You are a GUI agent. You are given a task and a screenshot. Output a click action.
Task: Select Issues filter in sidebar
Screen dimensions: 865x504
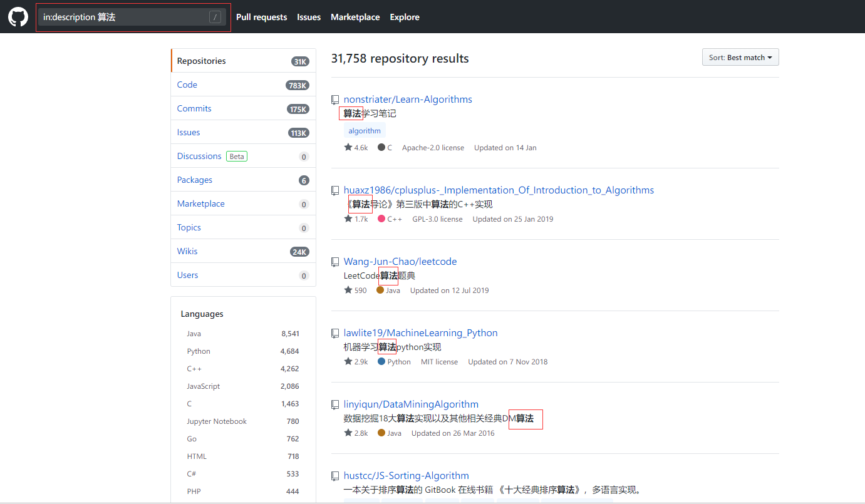pyautogui.click(x=243, y=132)
